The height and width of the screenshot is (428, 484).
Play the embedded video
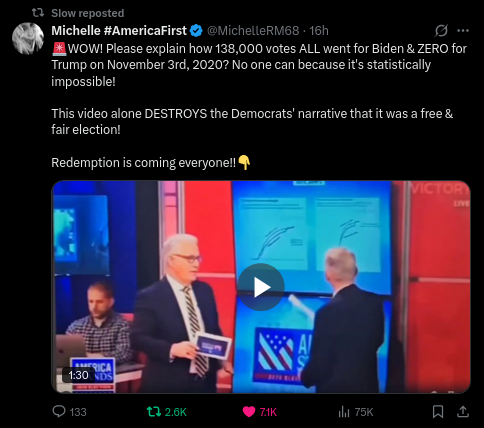pyautogui.click(x=261, y=287)
